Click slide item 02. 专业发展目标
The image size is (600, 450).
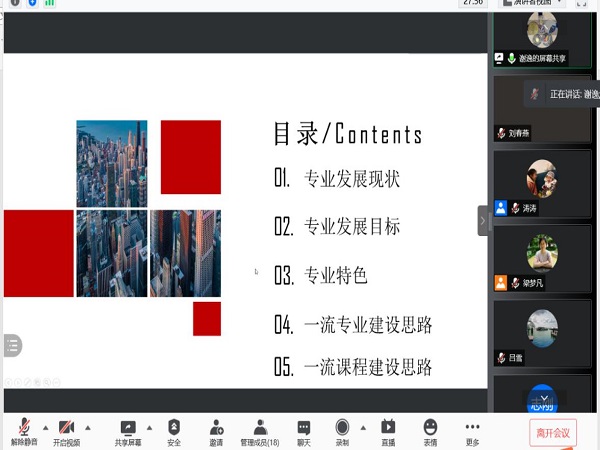click(x=337, y=226)
